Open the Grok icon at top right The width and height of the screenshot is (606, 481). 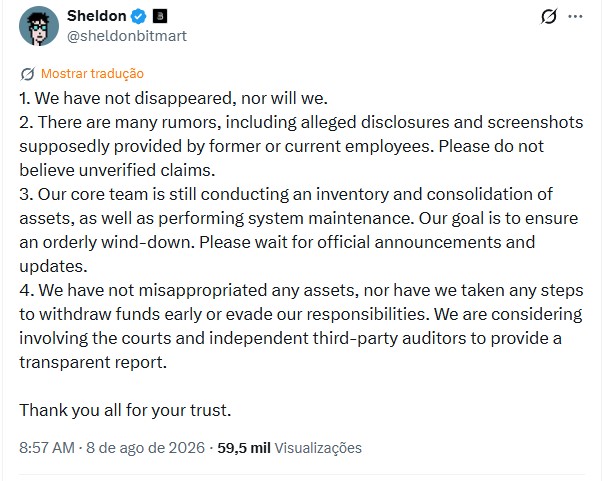548,17
